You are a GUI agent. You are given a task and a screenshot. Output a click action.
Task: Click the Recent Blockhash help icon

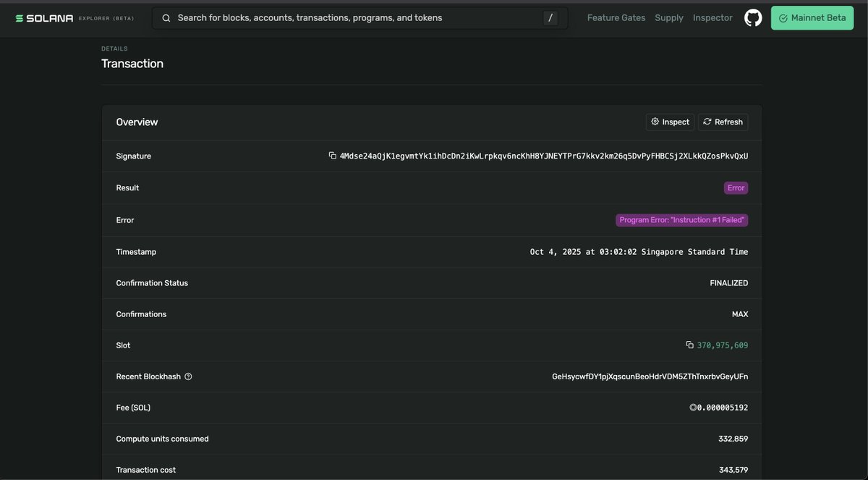pos(188,376)
